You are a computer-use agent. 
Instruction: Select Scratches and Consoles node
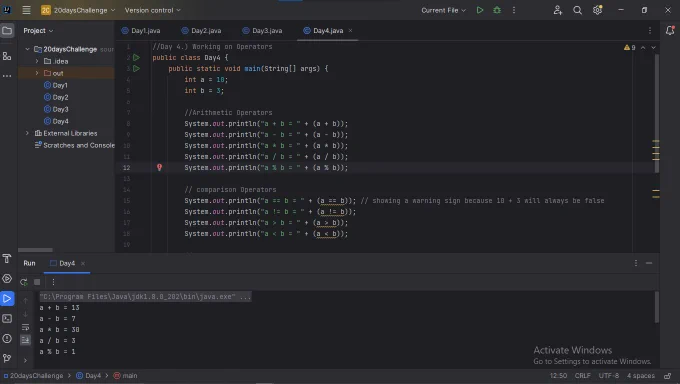[x=75, y=145]
